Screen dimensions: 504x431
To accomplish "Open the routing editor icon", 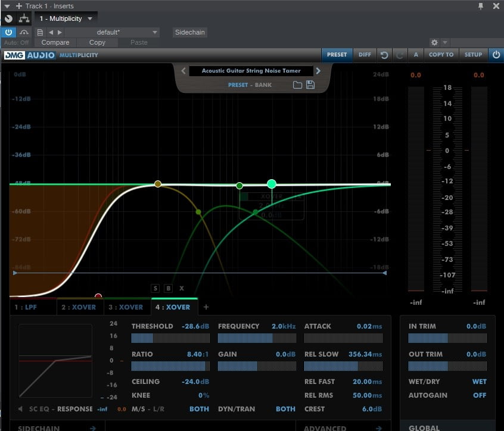I will 24,18.
